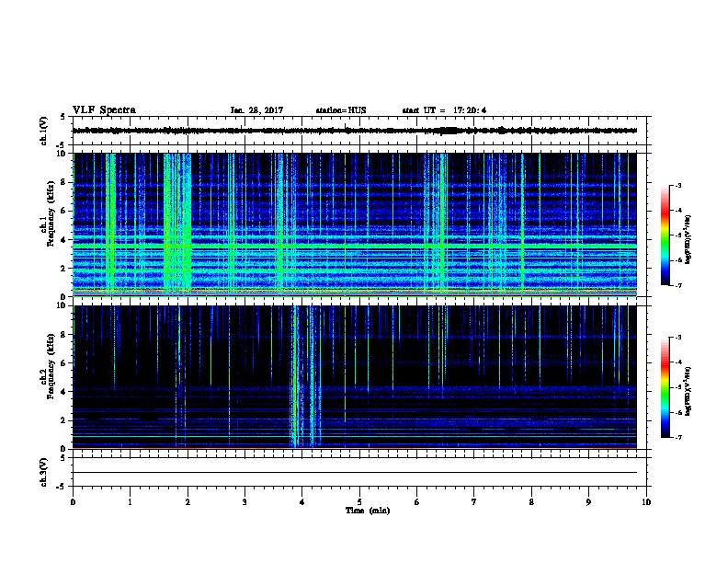Click the ch.1 spectrogram colorbar
The width and height of the screenshot is (728, 563).
(665, 236)
